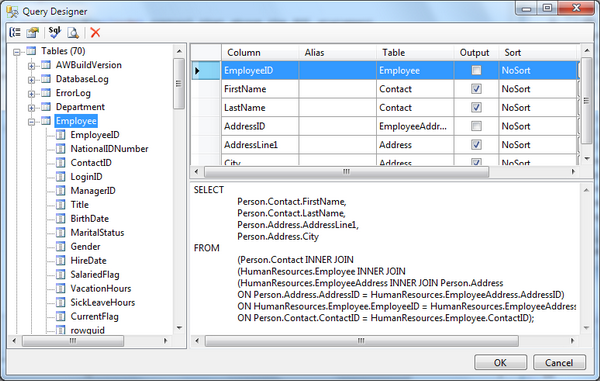The width and height of the screenshot is (600, 381).
Task: Click the Query Designer title bar icon
Action: [x=12, y=11]
